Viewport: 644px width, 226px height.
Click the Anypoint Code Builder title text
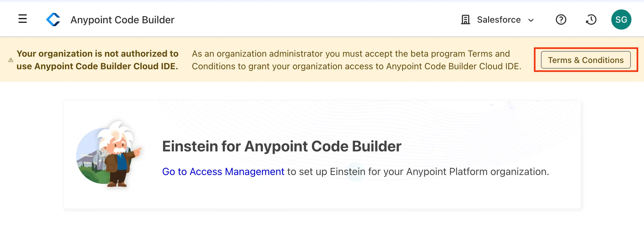(x=122, y=20)
